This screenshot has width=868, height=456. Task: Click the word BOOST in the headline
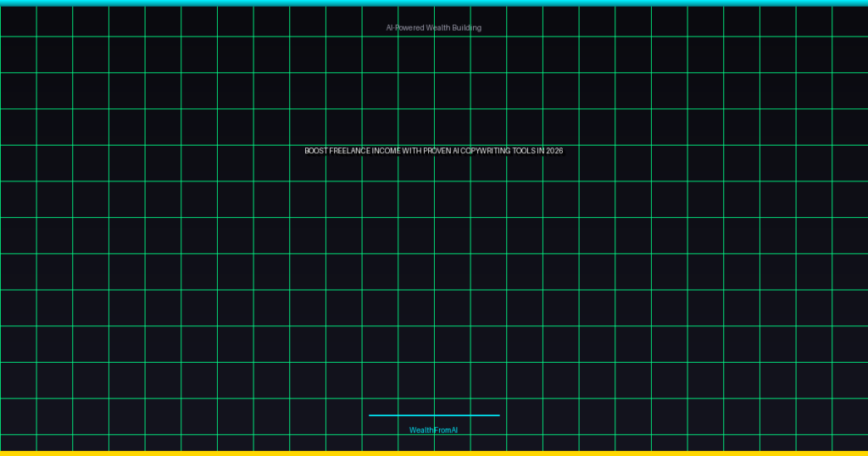(x=317, y=151)
